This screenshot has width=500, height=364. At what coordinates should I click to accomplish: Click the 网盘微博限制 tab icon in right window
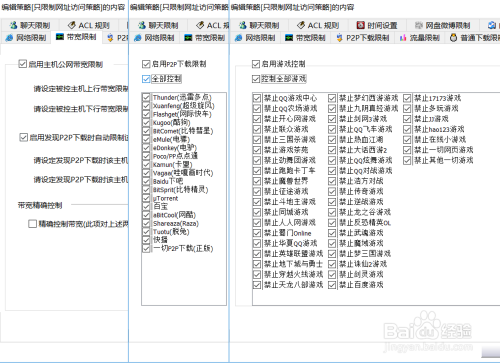point(419,25)
